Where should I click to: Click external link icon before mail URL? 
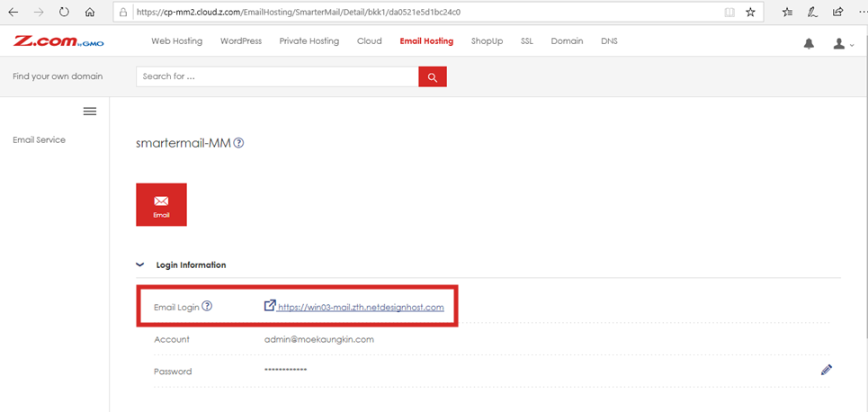point(270,305)
